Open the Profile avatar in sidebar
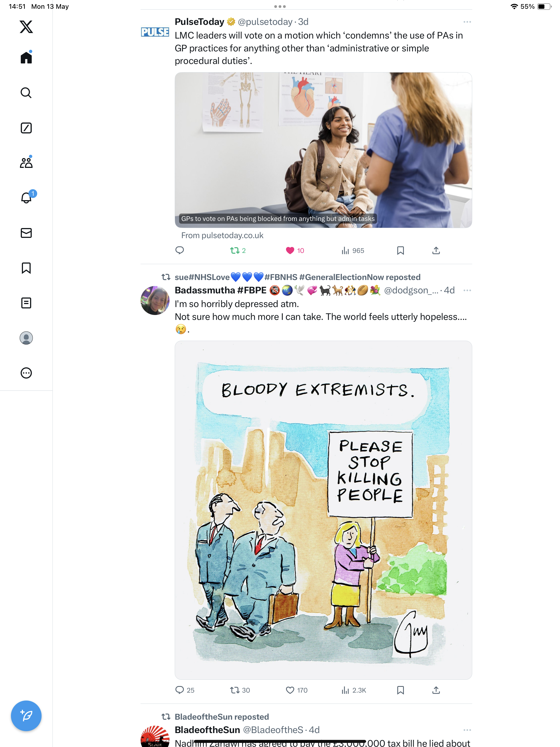 coord(26,338)
